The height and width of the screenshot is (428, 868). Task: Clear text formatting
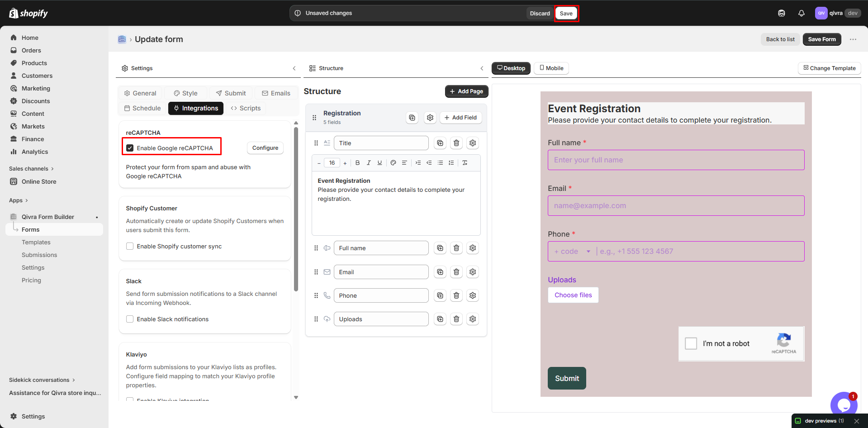(465, 163)
